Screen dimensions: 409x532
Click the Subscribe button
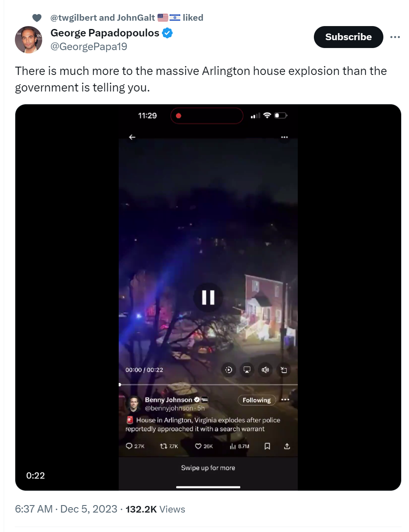[x=348, y=37]
